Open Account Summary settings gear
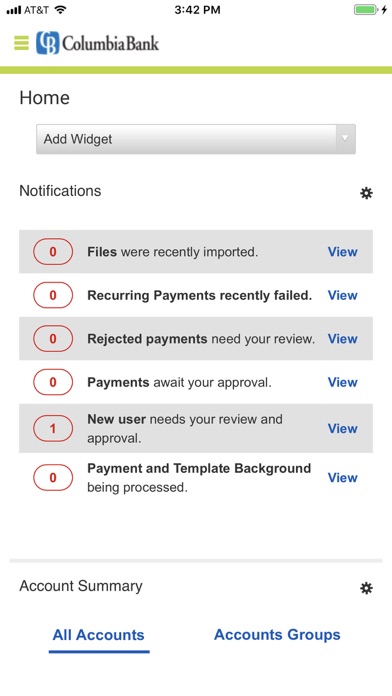The image size is (392, 696). coord(366,588)
